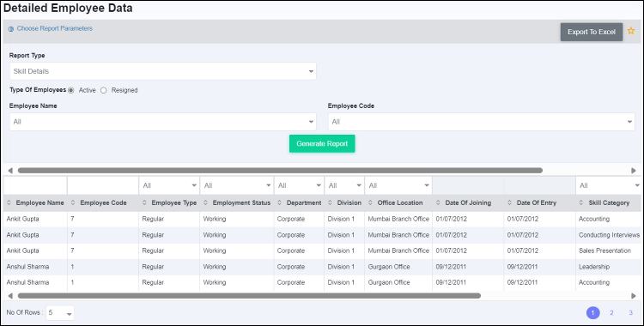Go to page 3
The image size is (644, 326).
[x=630, y=313]
